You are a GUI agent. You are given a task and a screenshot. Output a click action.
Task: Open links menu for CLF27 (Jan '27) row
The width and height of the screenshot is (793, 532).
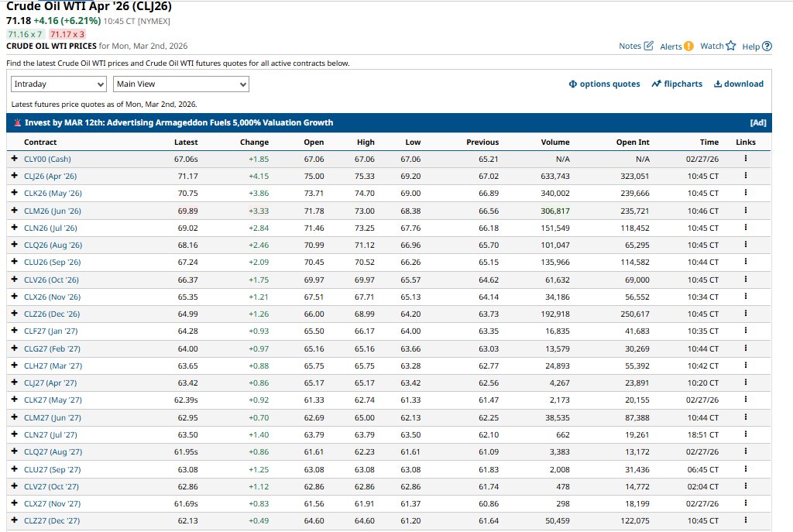pos(746,331)
